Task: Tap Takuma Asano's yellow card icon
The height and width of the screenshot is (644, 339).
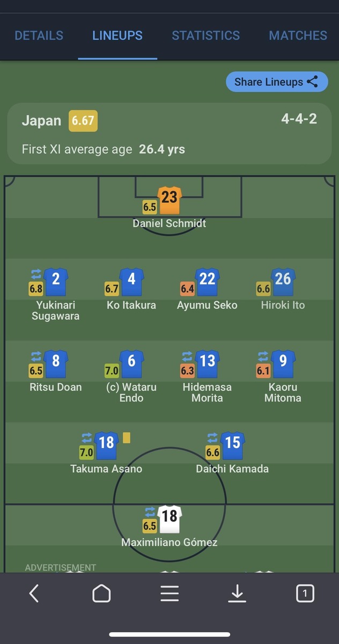Action: pos(127,438)
